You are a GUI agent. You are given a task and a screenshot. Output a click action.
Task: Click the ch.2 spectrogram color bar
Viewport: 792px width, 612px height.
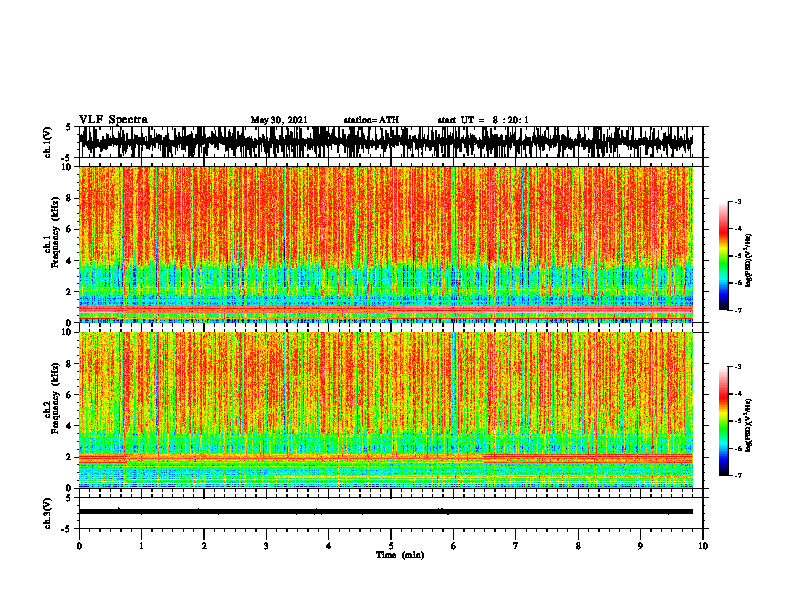pyautogui.click(x=723, y=421)
